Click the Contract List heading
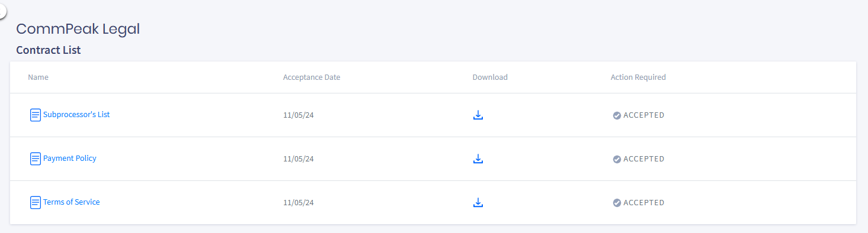Screen dimensions: 868x233 [x=49, y=50]
